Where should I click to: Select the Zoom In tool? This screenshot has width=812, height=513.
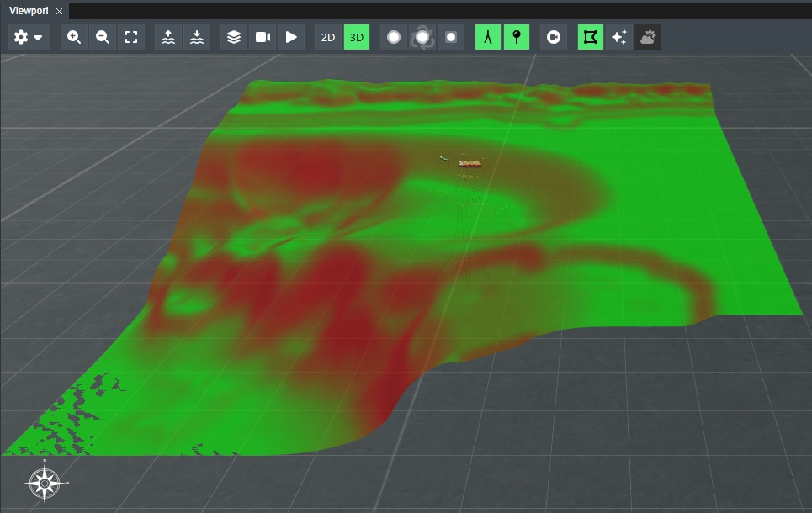(x=75, y=36)
